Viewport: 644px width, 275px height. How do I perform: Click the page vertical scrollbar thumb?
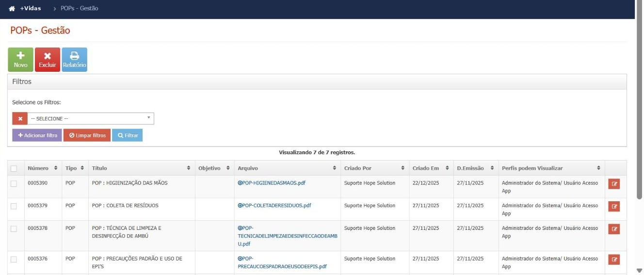640,99
